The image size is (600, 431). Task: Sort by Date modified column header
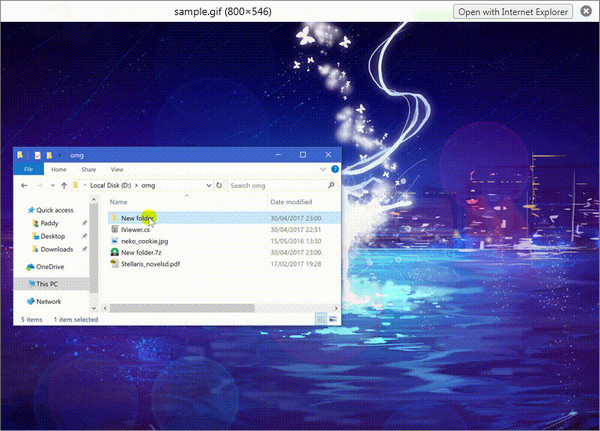[290, 202]
